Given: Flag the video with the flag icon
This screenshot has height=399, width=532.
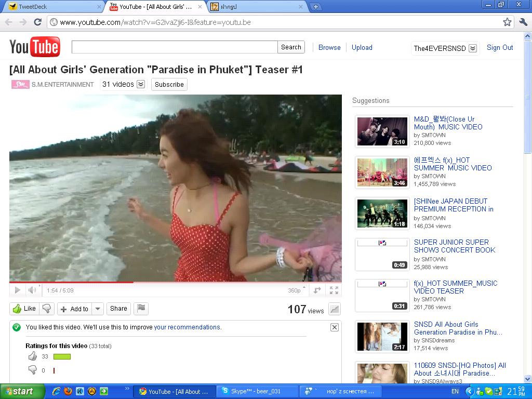Looking at the screenshot, I should (x=141, y=309).
